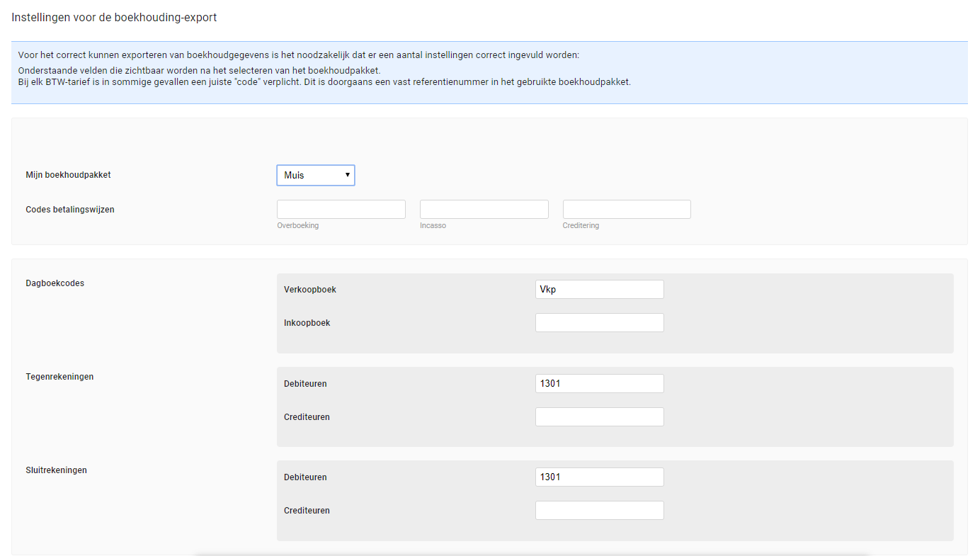Click the 'Debiteuren' label under Tegenrekeningen

(x=305, y=384)
